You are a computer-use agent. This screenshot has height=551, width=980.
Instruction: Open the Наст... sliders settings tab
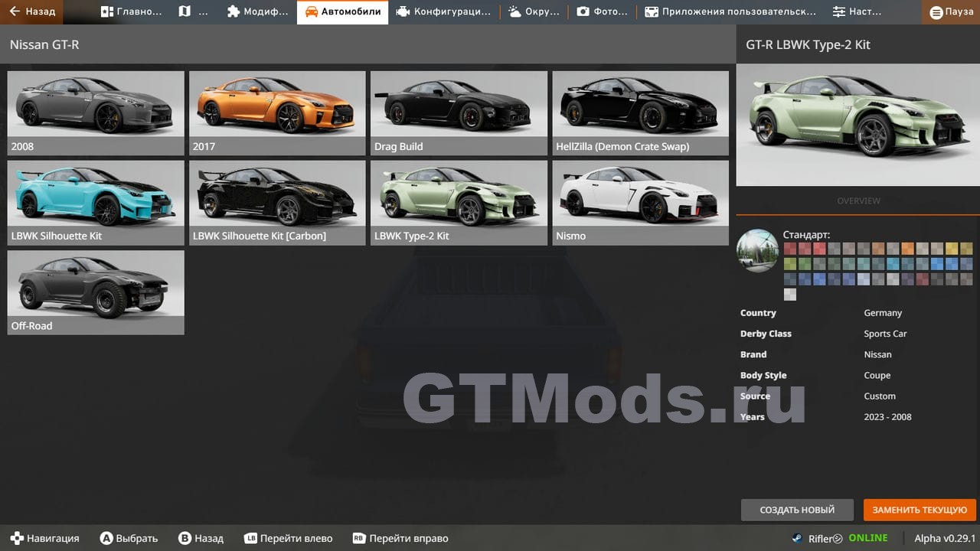click(x=857, y=11)
